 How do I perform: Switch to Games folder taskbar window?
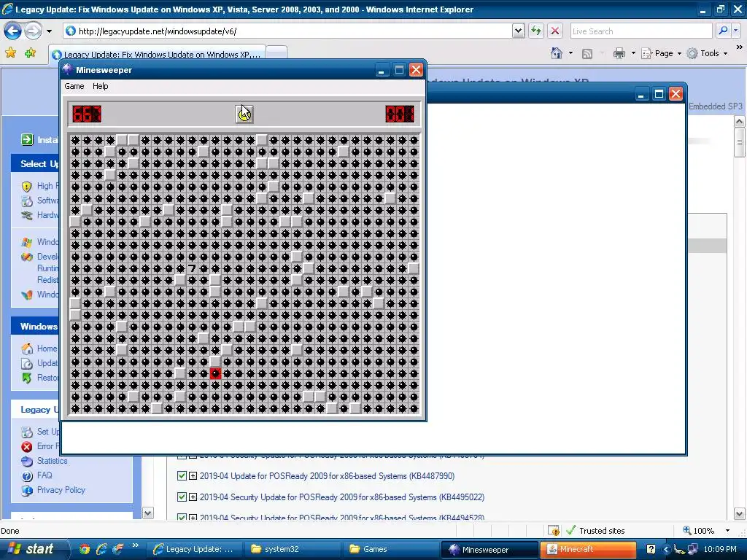coord(390,550)
